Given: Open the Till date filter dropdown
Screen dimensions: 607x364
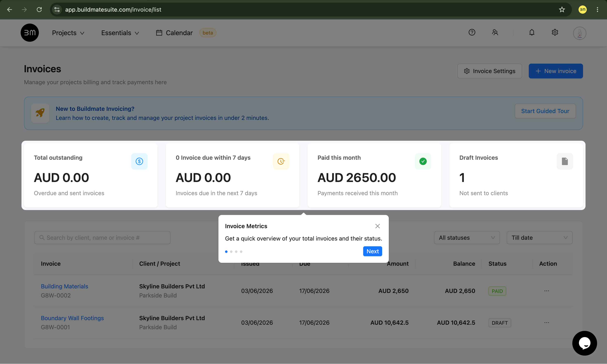Looking at the screenshot, I should tap(539, 237).
